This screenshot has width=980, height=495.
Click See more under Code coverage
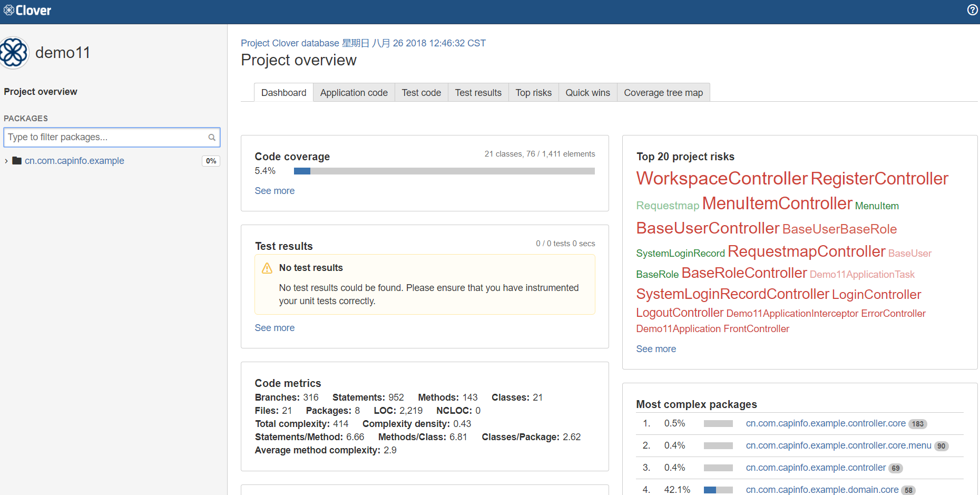pyautogui.click(x=275, y=191)
